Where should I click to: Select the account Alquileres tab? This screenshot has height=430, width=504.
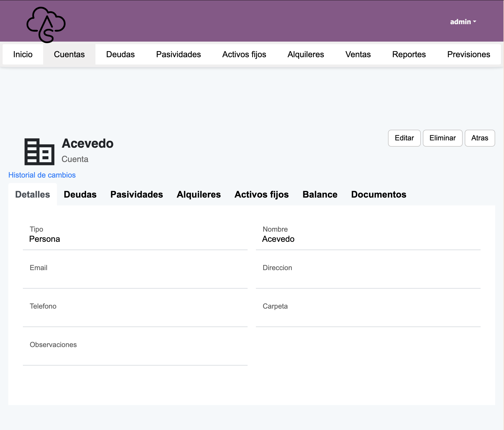tap(199, 194)
